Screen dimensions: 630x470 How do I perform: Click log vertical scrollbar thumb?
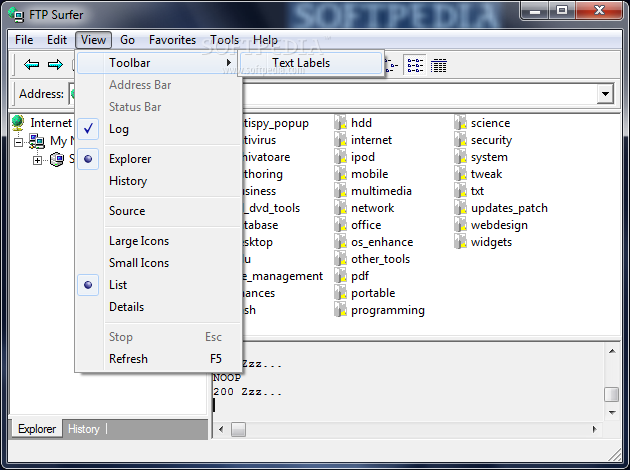[x=612, y=394]
